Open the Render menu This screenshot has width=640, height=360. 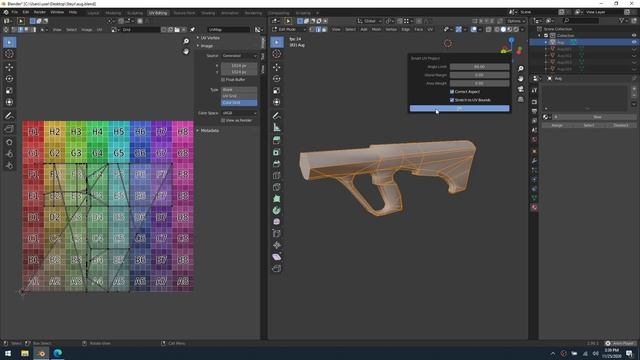[x=40, y=12]
